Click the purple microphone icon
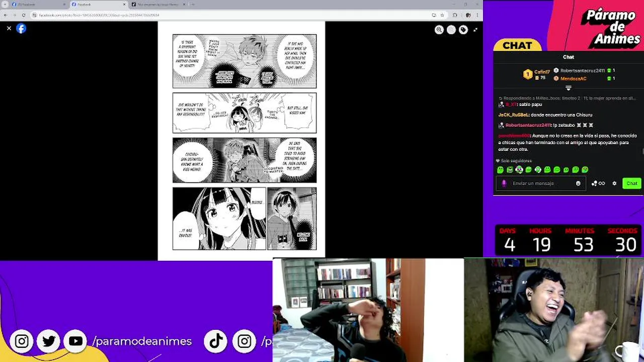The height and width of the screenshot is (362, 644). (x=504, y=184)
